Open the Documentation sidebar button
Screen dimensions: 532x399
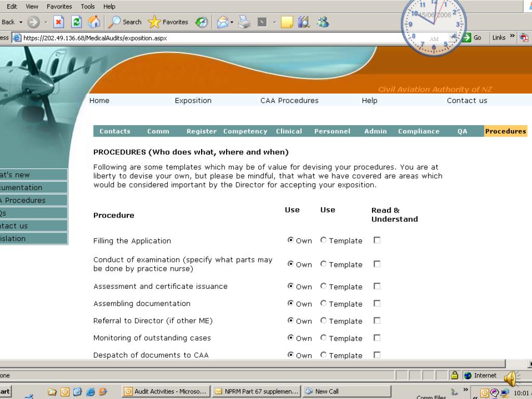pos(34,188)
